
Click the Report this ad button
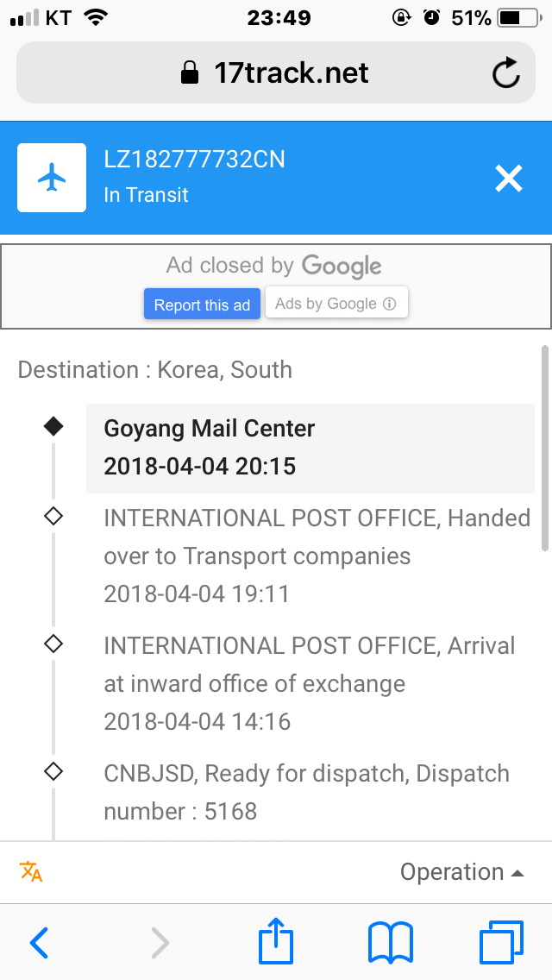(x=202, y=305)
